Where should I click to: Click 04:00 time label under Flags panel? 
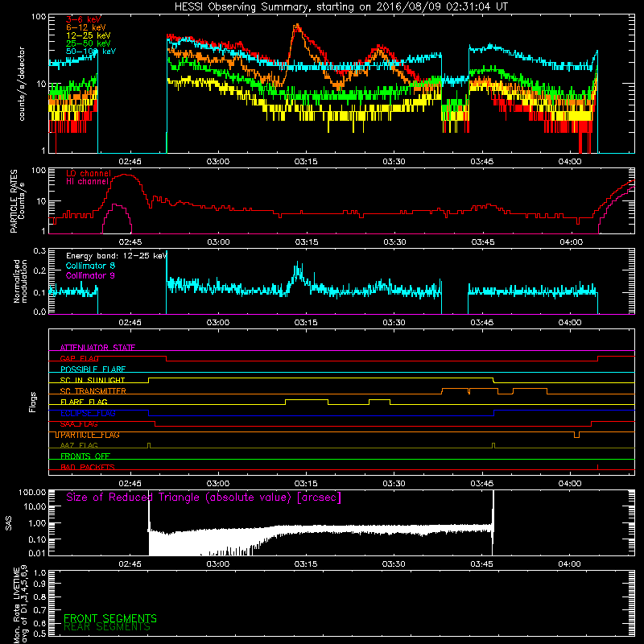pos(570,484)
